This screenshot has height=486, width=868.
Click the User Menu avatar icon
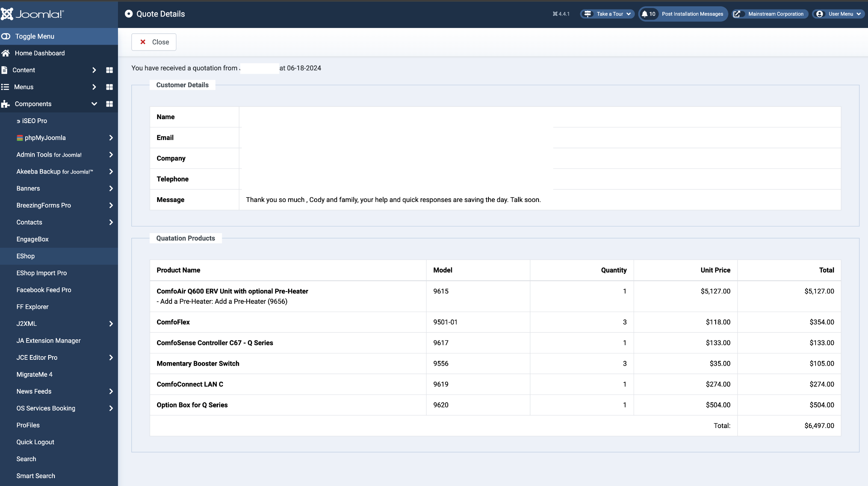tap(820, 14)
